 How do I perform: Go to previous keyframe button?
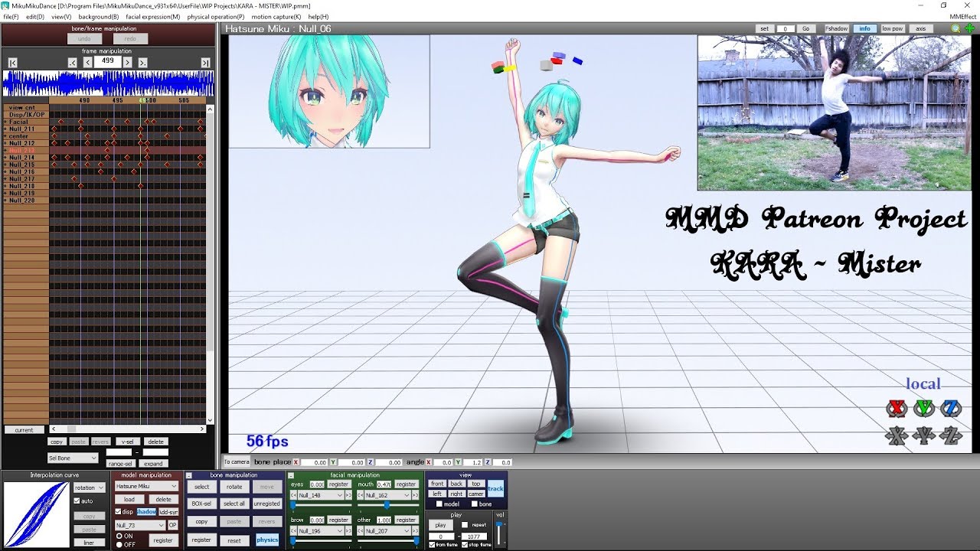coord(72,62)
